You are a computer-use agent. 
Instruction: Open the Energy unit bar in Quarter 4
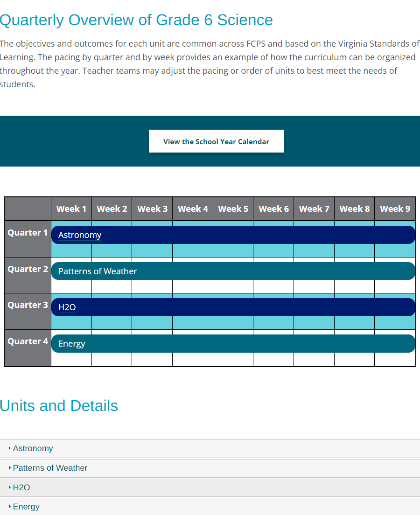233,343
